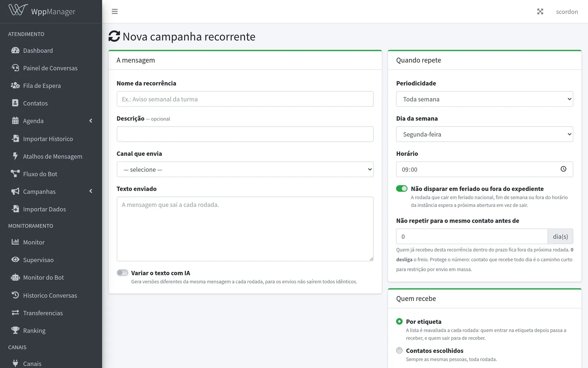Disable 'Não disparar em feriado' switch
Image resolution: width=588 pixels, height=368 pixels.
402,188
